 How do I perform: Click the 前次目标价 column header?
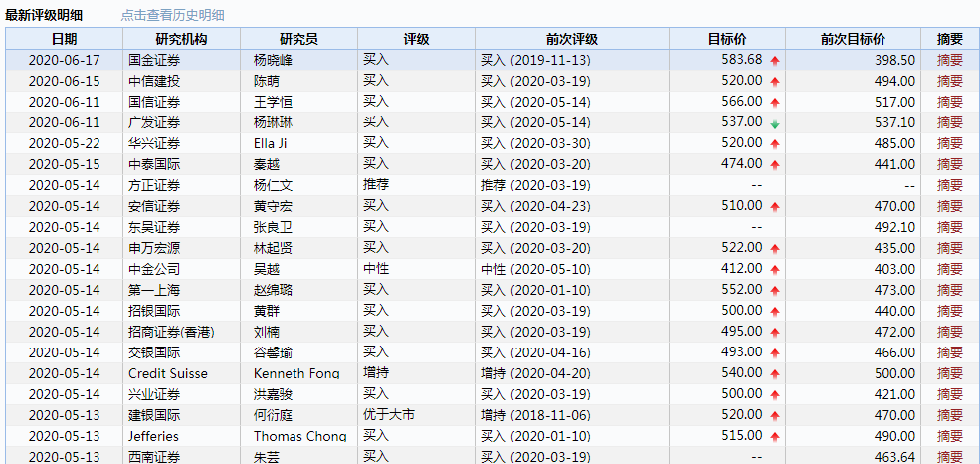[853, 39]
